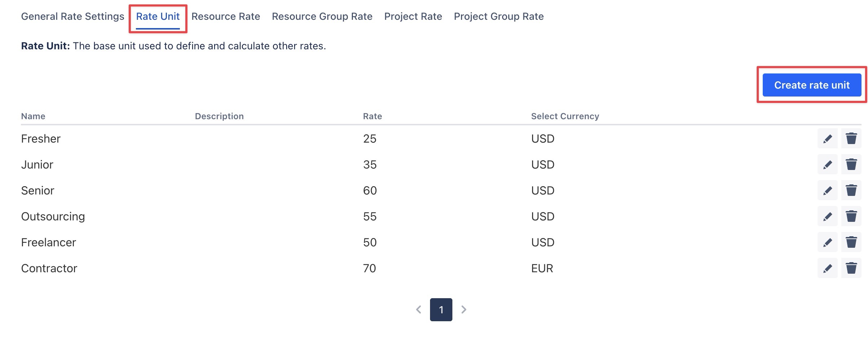Image resolution: width=868 pixels, height=345 pixels.
Task: Edit the Outsourcing rate unit
Action: coord(827,216)
